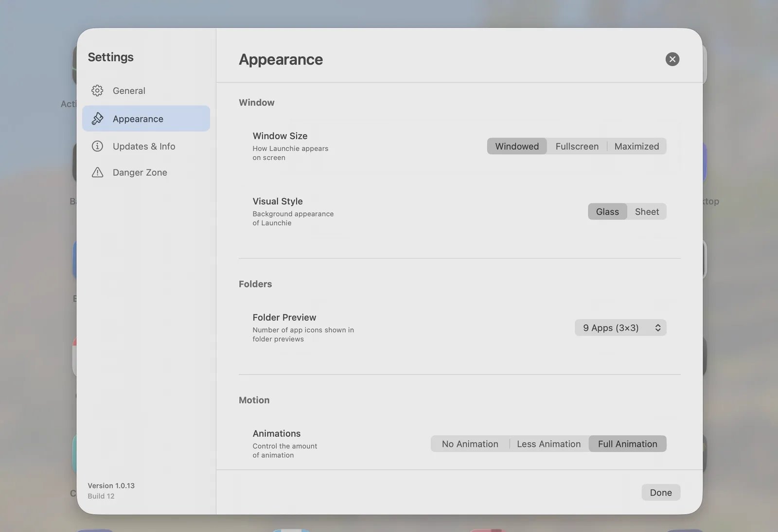The width and height of the screenshot is (778, 532).
Task: Disable animations with No Animation
Action: tap(470, 444)
